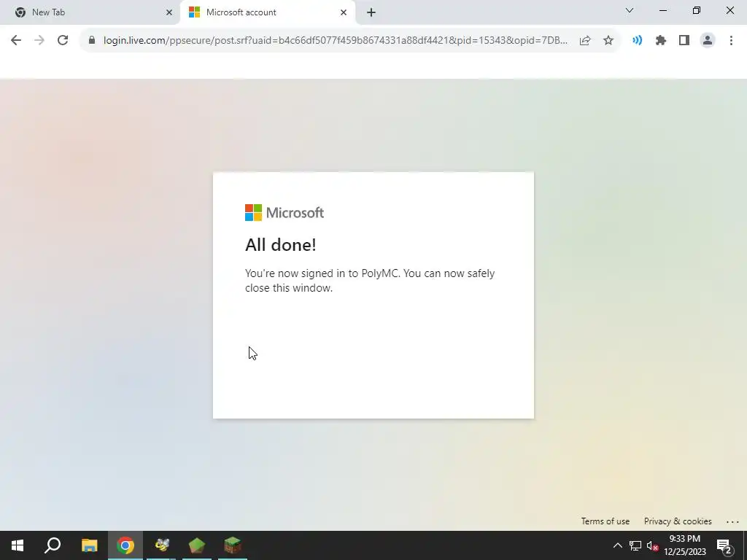The image size is (747, 560).
Task: Open the Chrome profile avatar
Action: click(708, 41)
